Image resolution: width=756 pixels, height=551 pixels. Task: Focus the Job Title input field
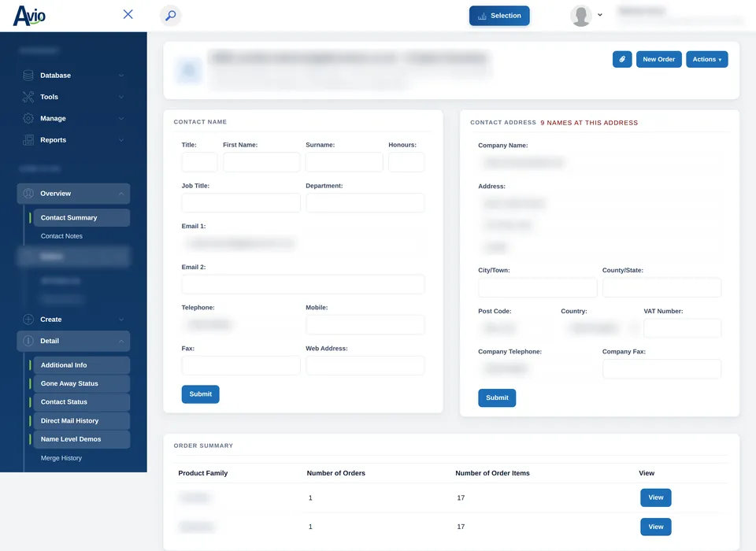coord(241,203)
